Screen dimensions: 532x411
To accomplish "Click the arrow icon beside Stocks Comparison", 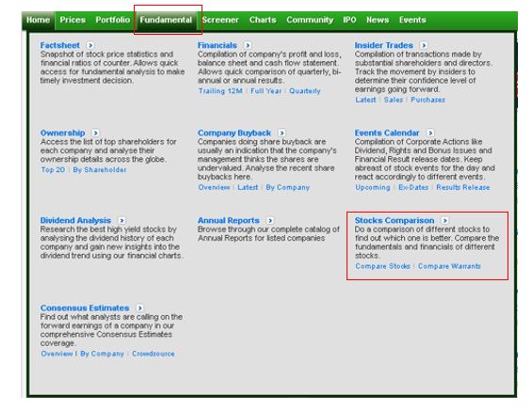I will point(445,220).
